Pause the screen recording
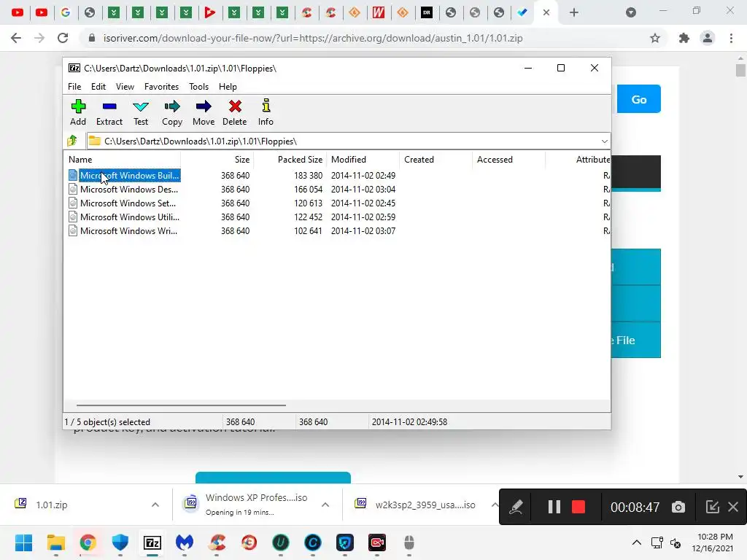747x560 pixels. click(x=554, y=507)
